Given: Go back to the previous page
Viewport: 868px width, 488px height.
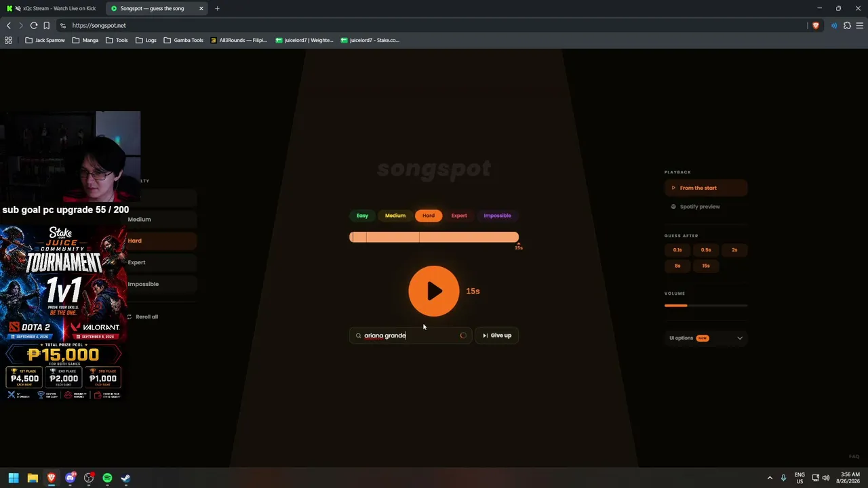Looking at the screenshot, I should [x=8, y=25].
